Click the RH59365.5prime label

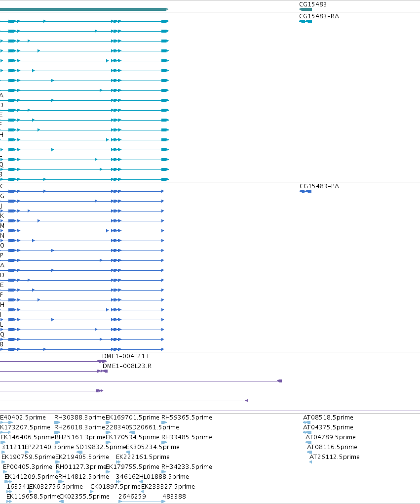point(187,417)
